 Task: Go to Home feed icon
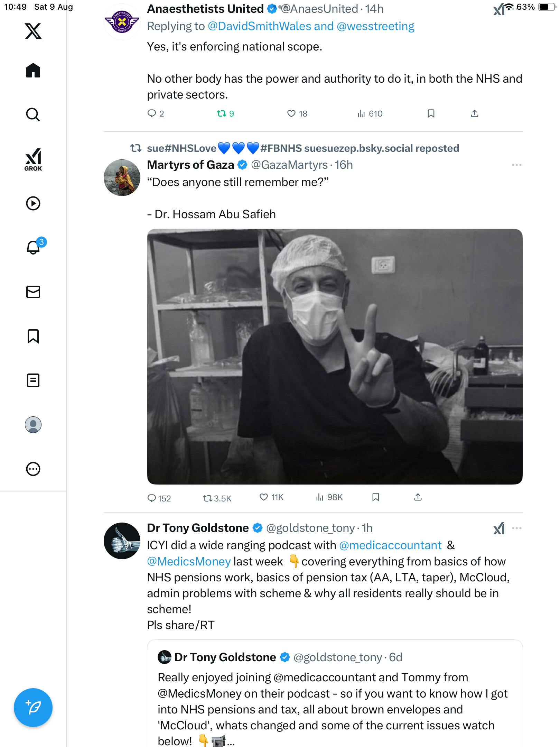click(x=33, y=71)
